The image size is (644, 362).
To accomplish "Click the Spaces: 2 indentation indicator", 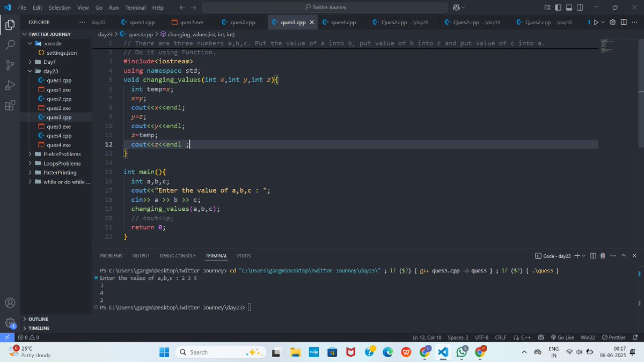I will coord(458,337).
